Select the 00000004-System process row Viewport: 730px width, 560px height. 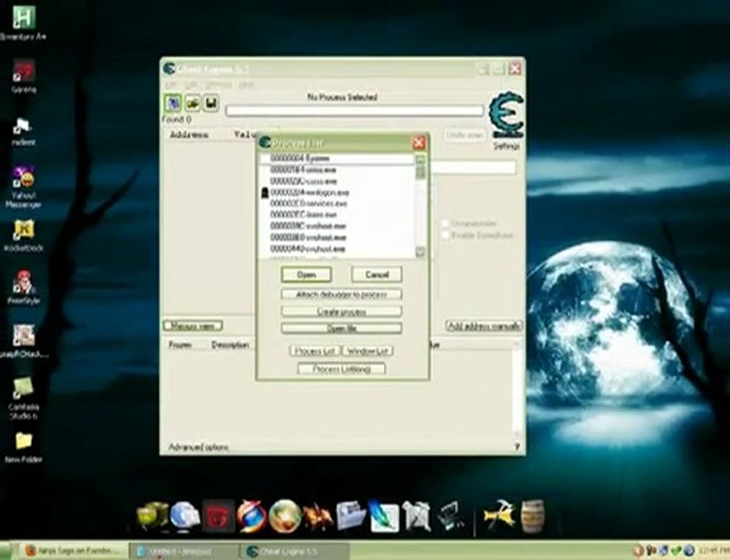point(337,159)
